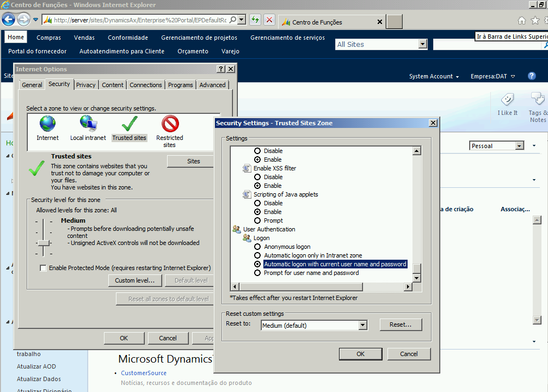The width and height of the screenshot is (548, 392).
Task: Select the Internet zone globe icon
Action: click(x=47, y=124)
